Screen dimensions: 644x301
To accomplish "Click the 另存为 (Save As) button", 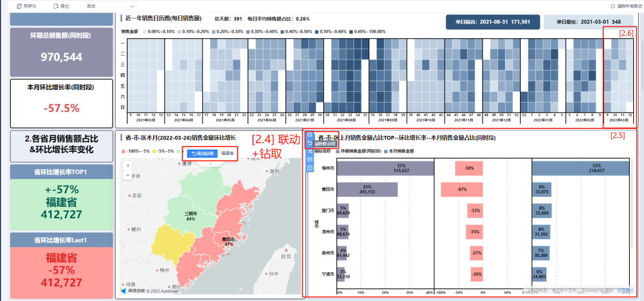I will [x=26, y=6].
